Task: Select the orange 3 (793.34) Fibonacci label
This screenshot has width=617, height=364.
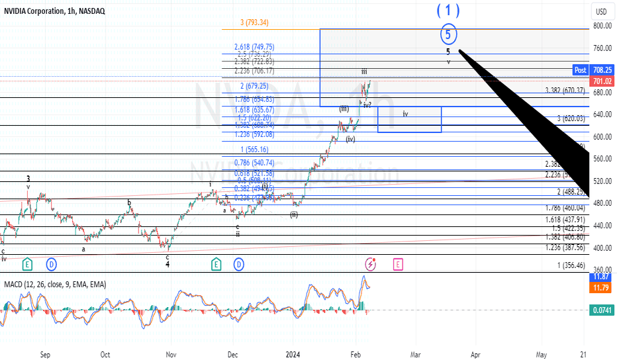Action: tap(255, 23)
